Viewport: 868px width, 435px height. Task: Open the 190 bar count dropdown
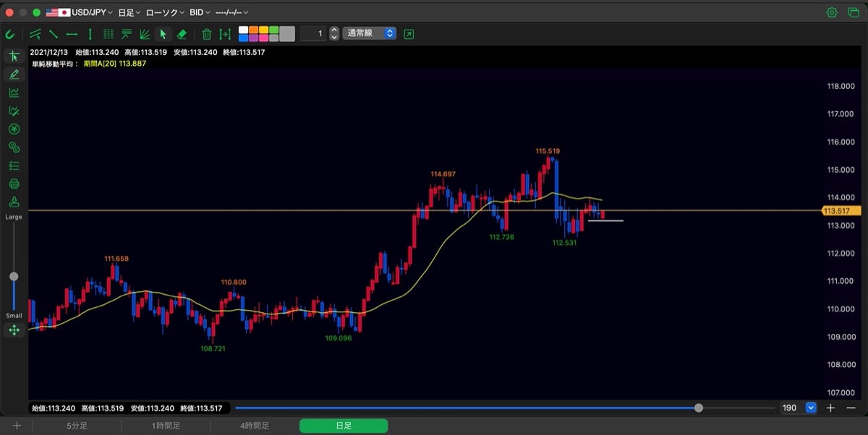coord(811,408)
